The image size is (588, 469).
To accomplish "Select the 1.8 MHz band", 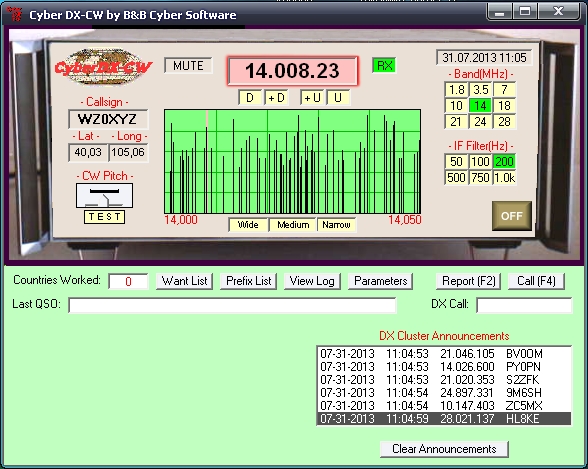I will 456,90.
